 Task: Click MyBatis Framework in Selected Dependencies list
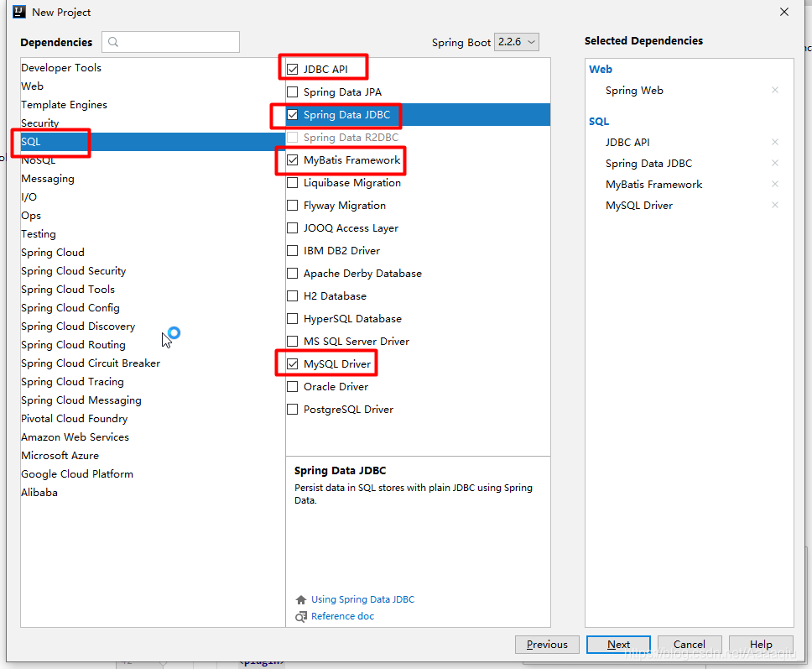click(654, 185)
